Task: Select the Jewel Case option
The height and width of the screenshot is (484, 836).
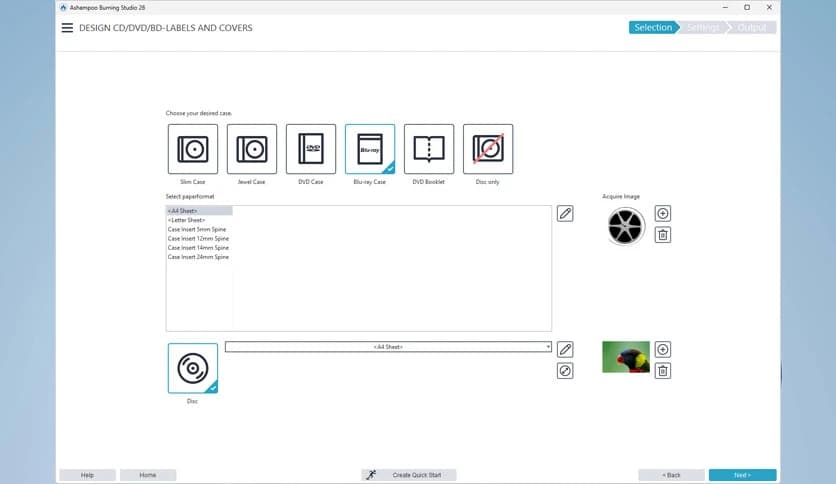Action: click(x=252, y=149)
